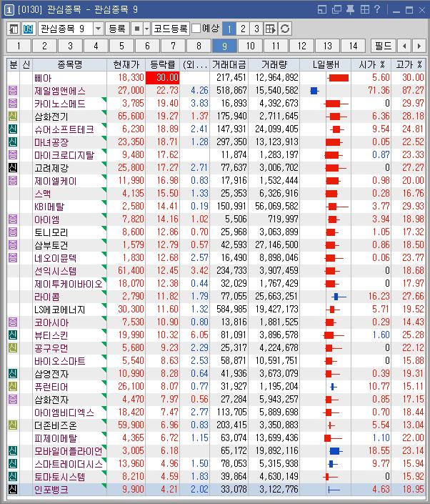The width and height of the screenshot is (430, 504).
Task: Open the 필드 field settings button
Action: (x=383, y=46)
